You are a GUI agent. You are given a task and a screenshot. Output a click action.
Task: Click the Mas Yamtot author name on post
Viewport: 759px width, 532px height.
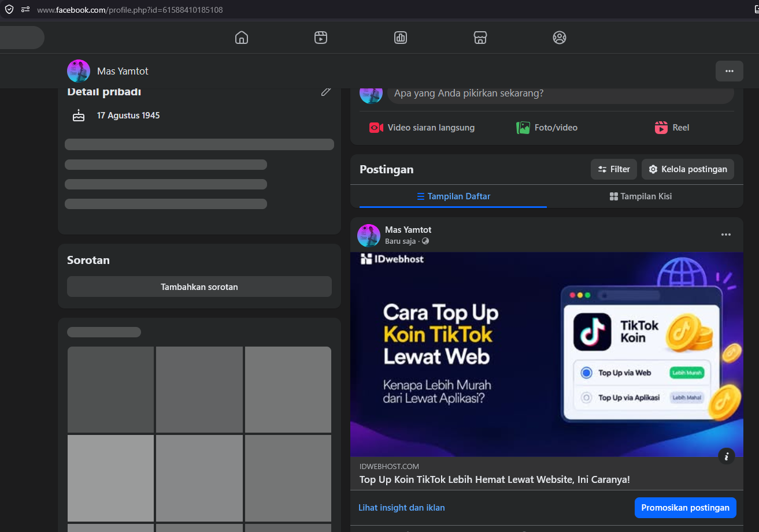(408, 230)
